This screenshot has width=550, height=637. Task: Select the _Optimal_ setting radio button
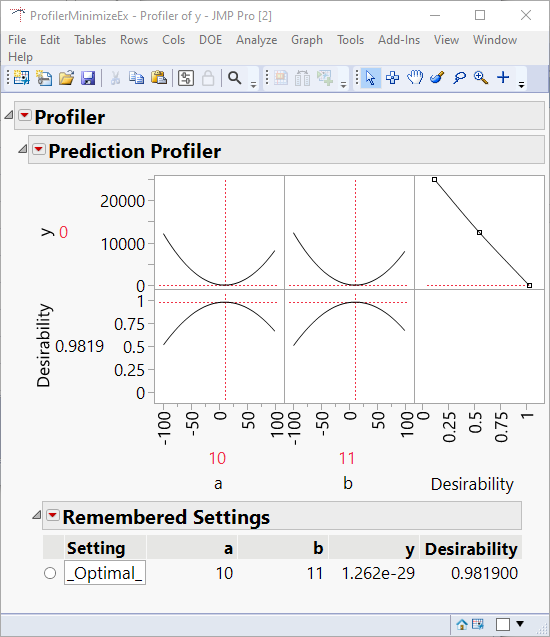[50, 573]
